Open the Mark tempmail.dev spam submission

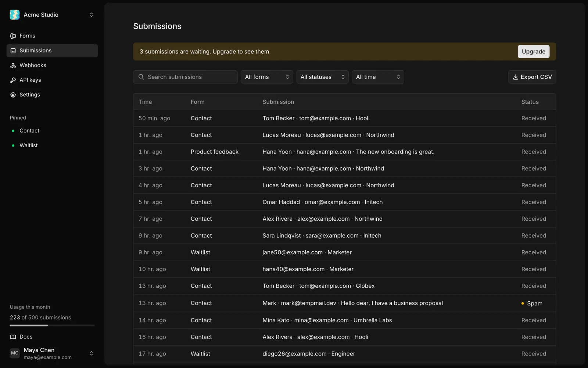(344, 303)
